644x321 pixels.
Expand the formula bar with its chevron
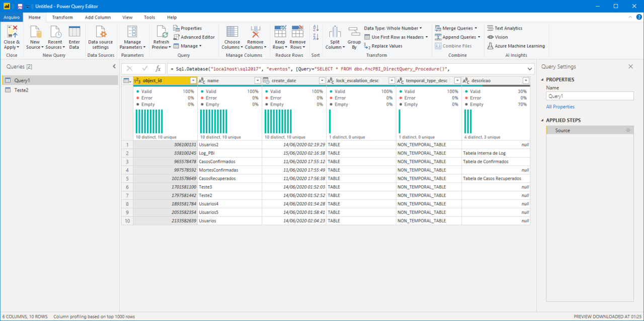(x=530, y=68)
